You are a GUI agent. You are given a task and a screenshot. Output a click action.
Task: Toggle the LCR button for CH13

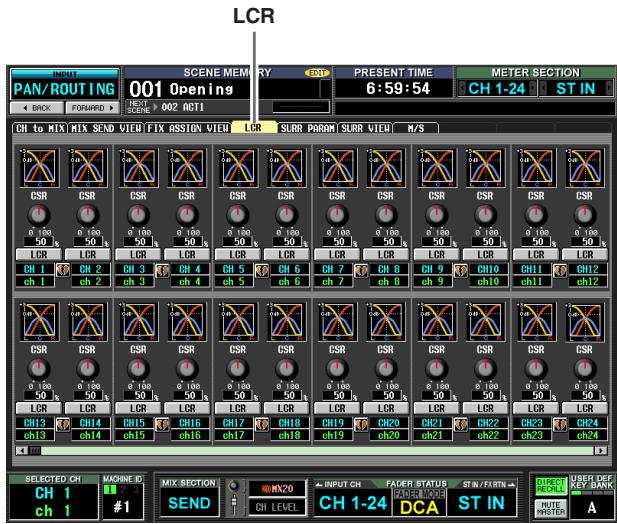39,408
